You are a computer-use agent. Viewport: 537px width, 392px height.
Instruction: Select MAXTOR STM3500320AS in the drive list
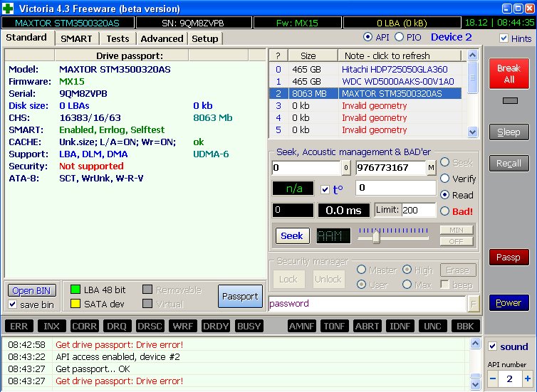(x=366, y=93)
